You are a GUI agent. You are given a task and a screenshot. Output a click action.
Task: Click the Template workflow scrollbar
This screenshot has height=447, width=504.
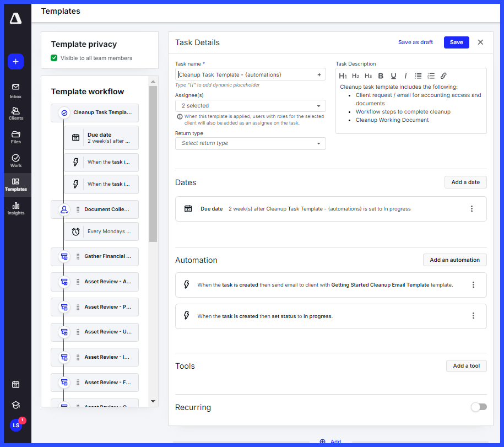coord(153,165)
